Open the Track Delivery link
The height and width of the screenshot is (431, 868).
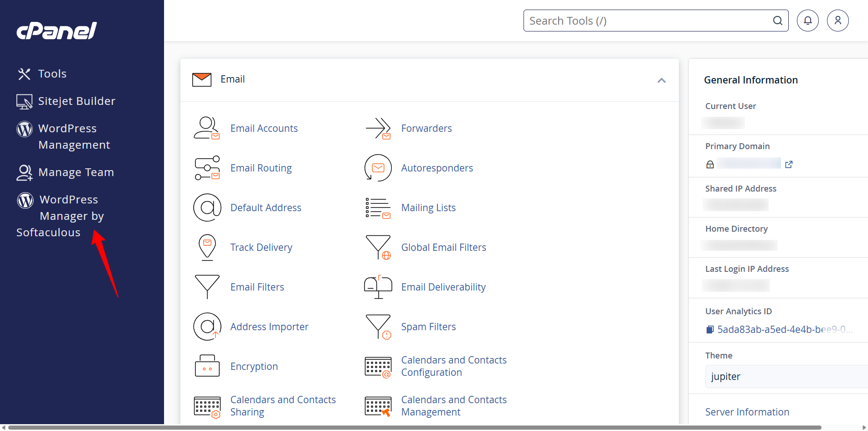tap(261, 247)
